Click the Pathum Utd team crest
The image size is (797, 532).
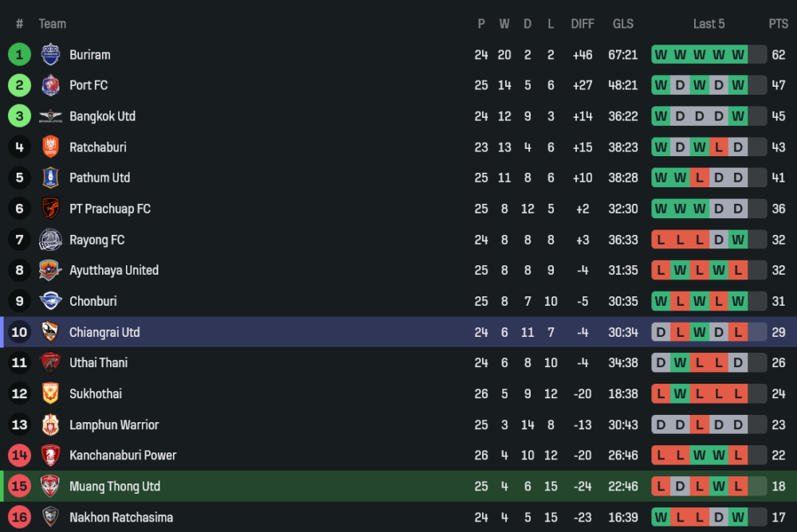pos(50,178)
